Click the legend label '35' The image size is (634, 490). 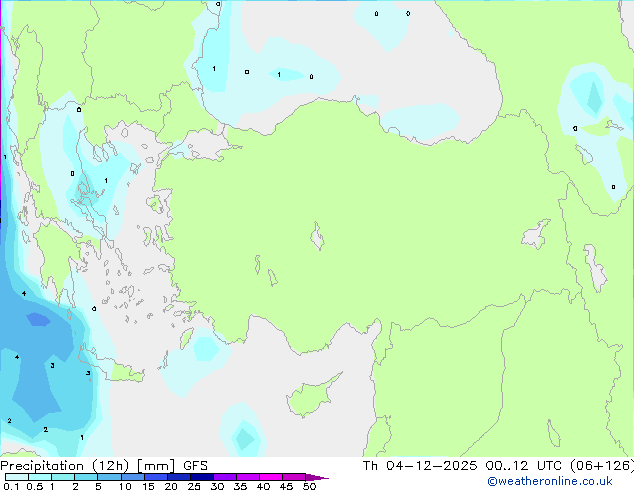[x=241, y=486]
